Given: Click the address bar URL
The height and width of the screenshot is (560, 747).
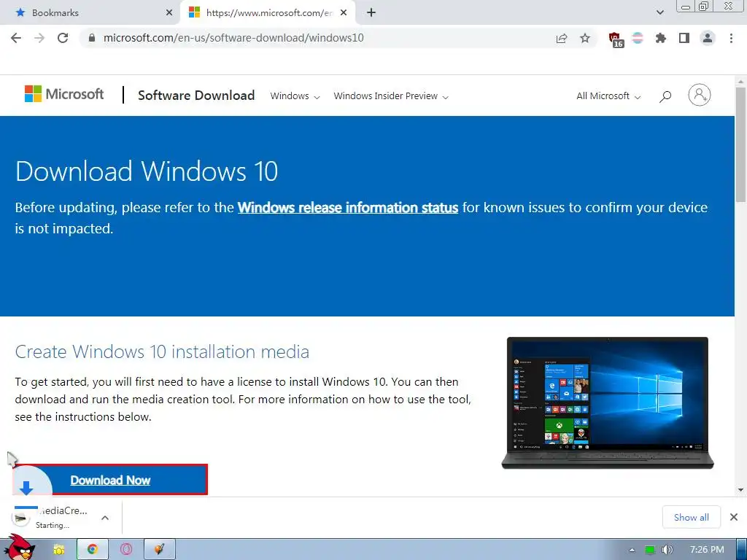Looking at the screenshot, I should click(233, 38).
